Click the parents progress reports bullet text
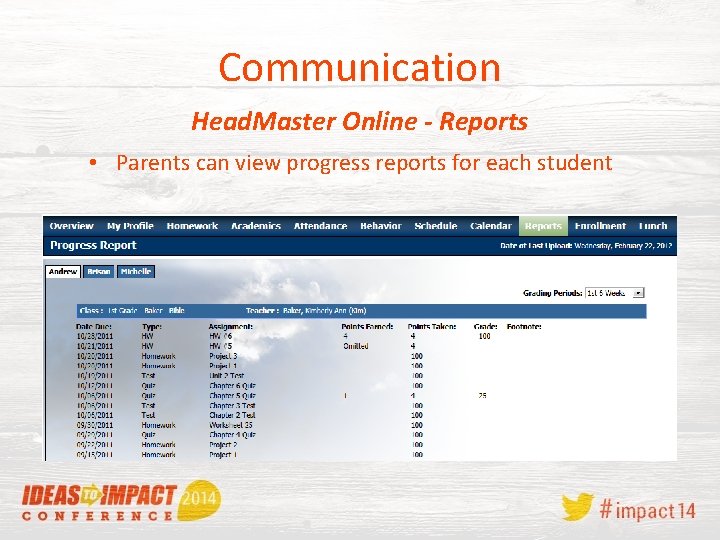The width and height of the screenshot is (720, 540). coord(364,163)
